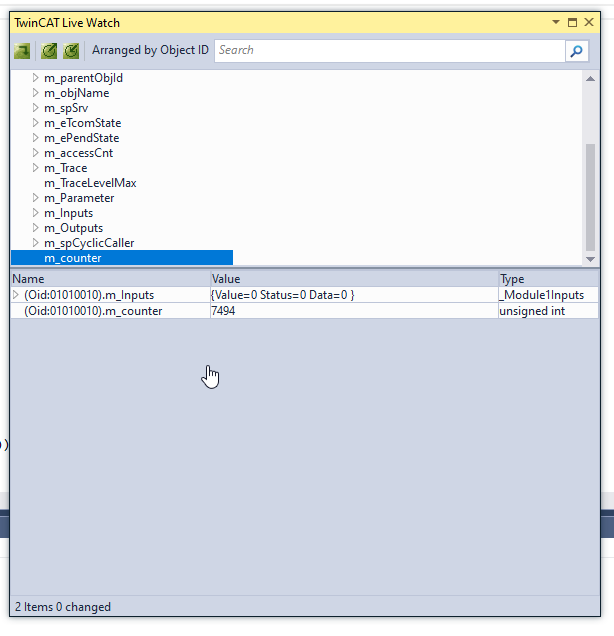Open the Live Watch window options dropdown arrow

[x=556, y=22]
